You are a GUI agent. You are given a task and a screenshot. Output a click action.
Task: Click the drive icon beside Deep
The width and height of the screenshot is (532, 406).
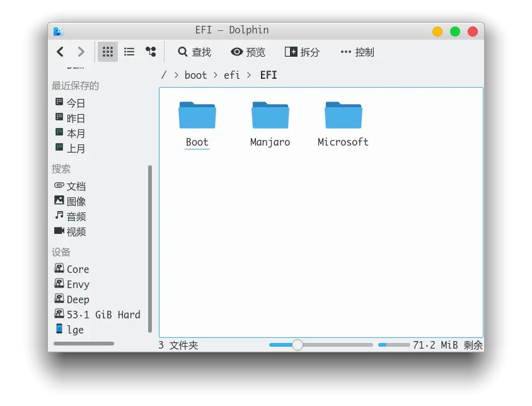click(x=59, y=298)
